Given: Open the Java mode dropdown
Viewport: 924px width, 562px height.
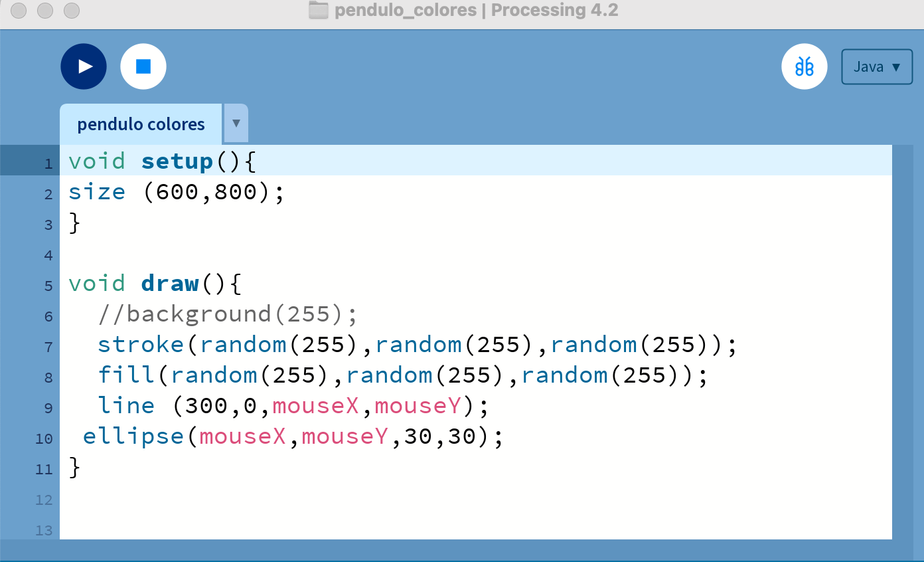Looking at the screenshot, I should (877, 67).
